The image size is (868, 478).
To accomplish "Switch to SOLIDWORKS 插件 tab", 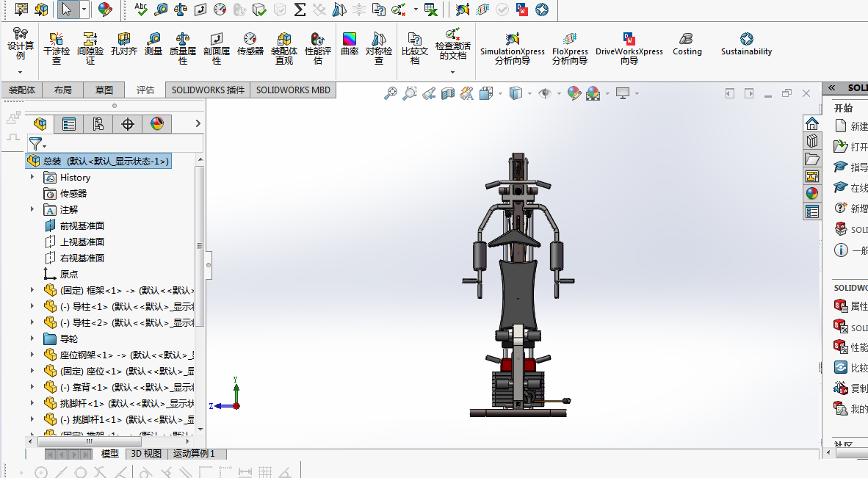I will click(208, 90).
